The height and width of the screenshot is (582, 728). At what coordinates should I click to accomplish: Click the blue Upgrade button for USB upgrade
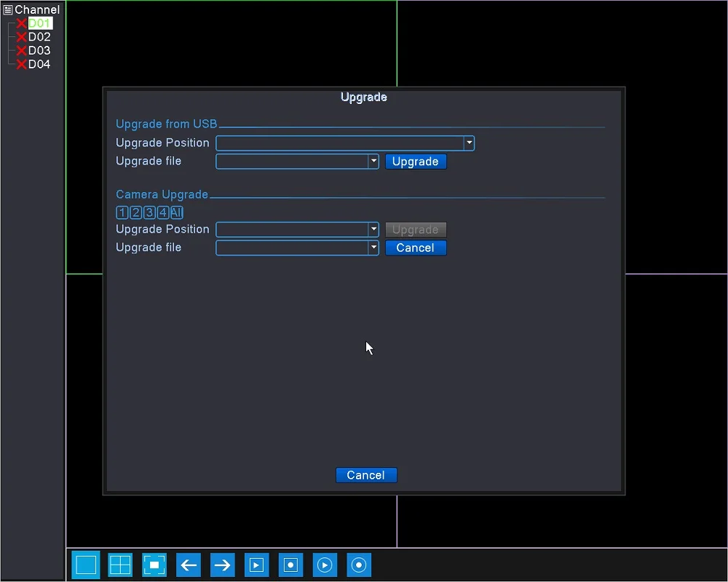(x=416, y=162)
